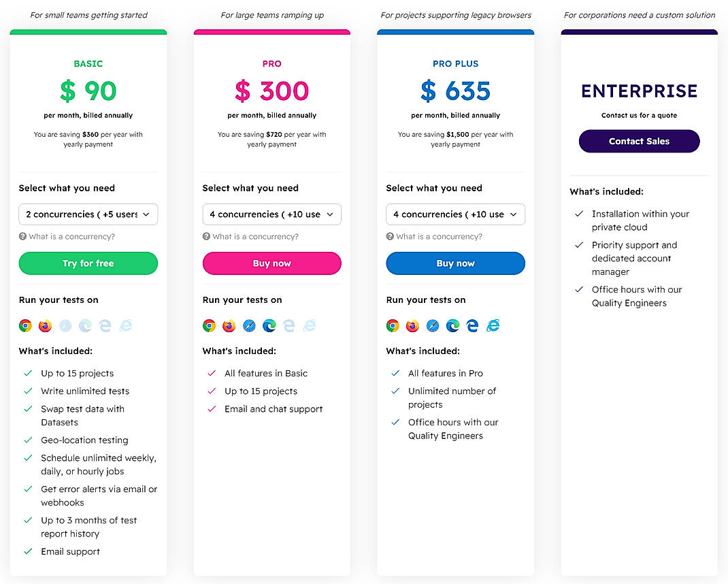Open the concurrencies dropdown in the Basic plan

[x=88, y=214]
